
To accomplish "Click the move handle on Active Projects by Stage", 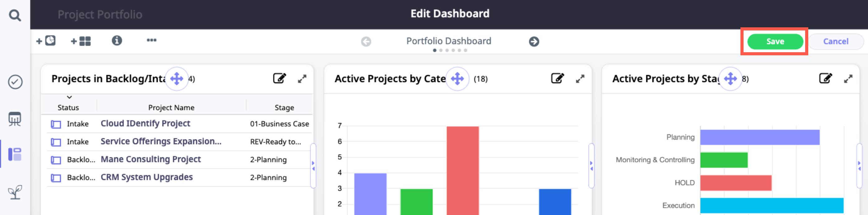I will 730,79.
